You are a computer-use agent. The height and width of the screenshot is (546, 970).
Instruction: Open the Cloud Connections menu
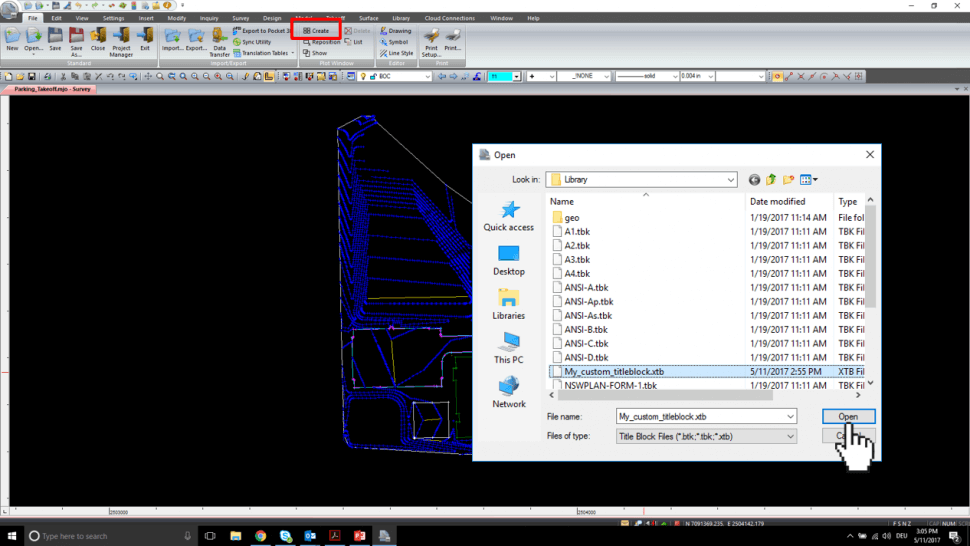click(450, 19)
